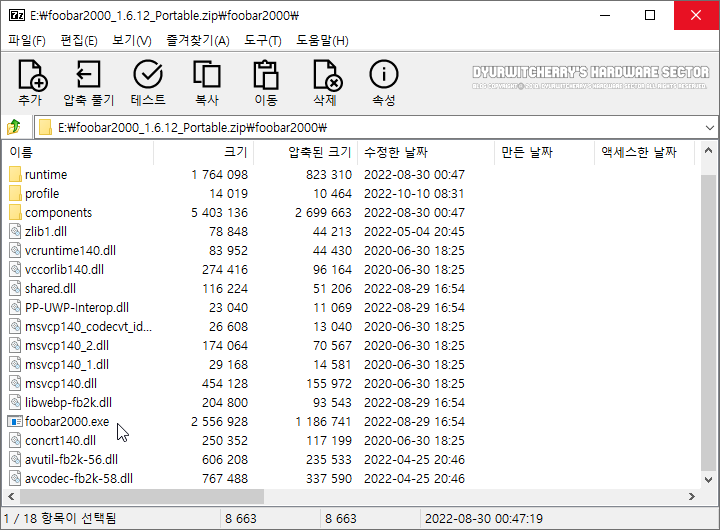Click the 복사 (Copy) toolbar icon

click(207, 74)
